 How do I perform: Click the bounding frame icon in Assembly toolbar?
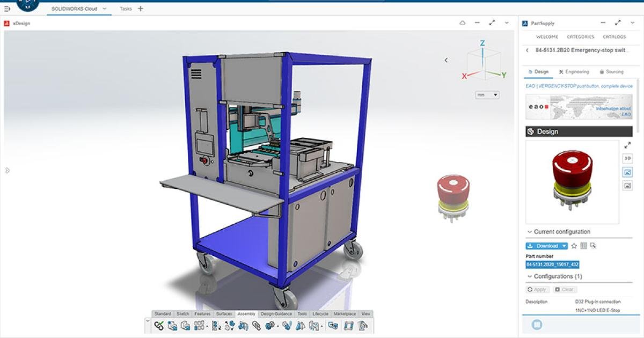349,325
